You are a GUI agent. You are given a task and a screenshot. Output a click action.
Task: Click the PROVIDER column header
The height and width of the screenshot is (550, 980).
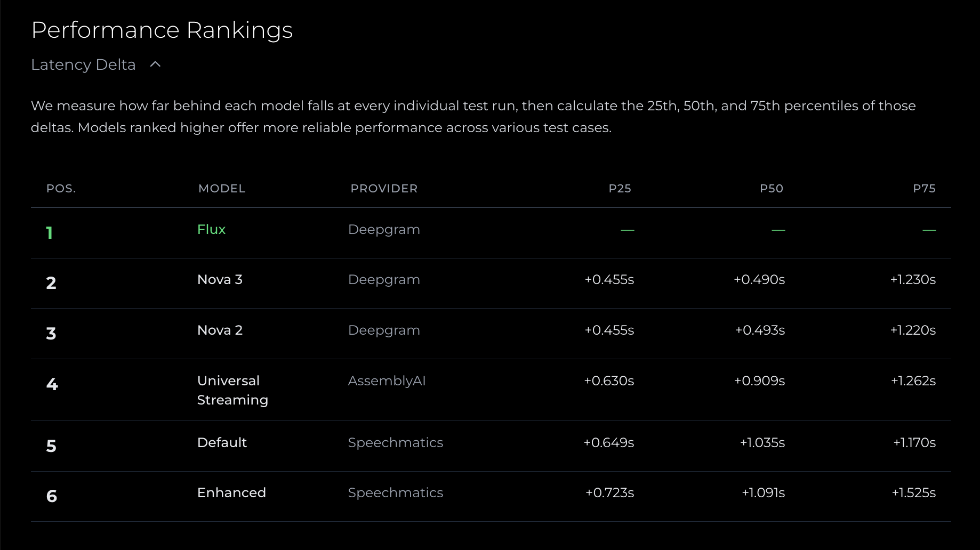click(x=384, y=189)
